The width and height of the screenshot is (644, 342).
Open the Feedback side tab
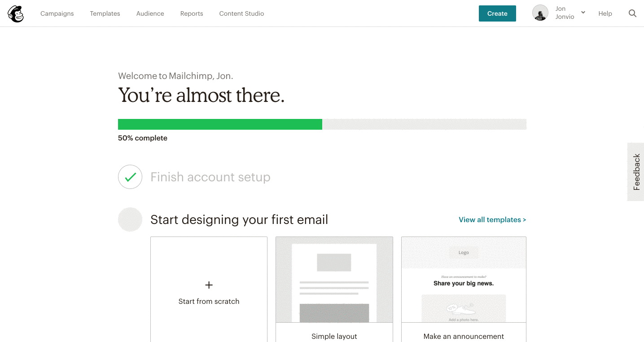coord(635,172)
